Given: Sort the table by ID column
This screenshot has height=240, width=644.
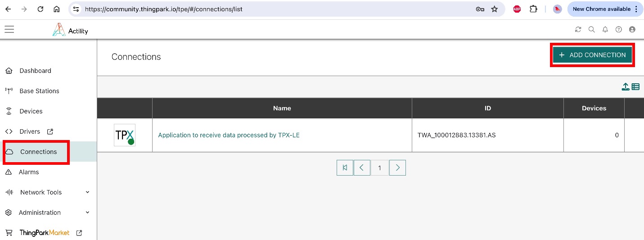Looking at the screenshot, I should [x=488, y=108].
